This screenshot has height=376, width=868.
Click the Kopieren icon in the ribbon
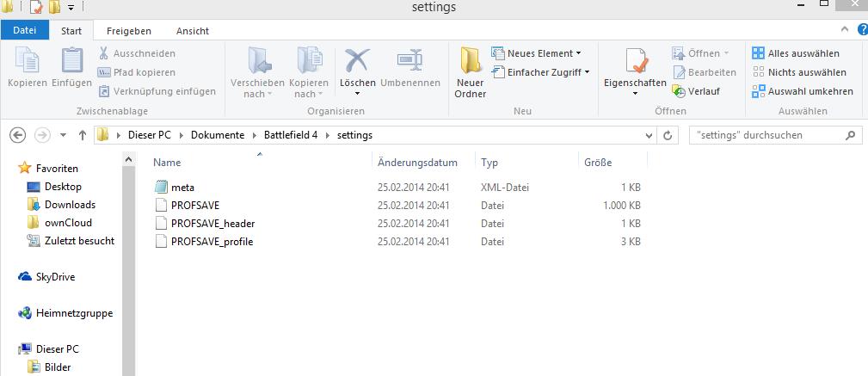[28, 62]
